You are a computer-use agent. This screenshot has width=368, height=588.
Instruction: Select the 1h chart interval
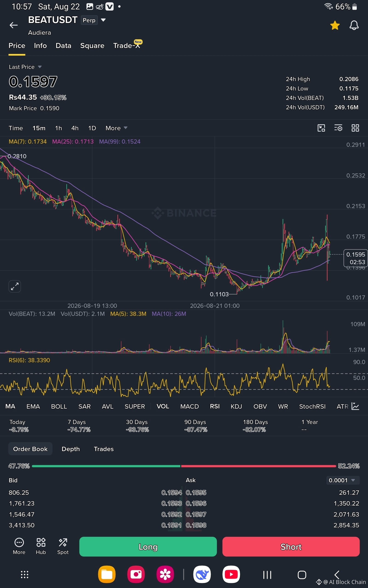click(x=58, y=128)
